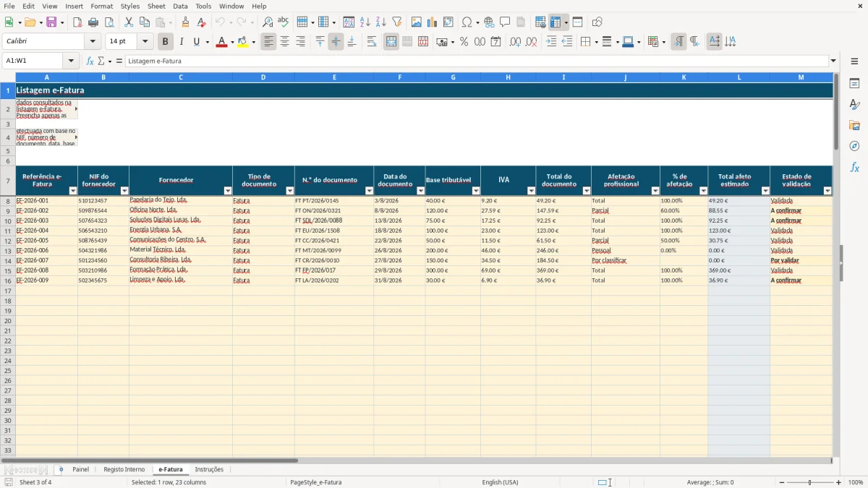Open the Export as PDF tool
Screen dimensions: 868x488
77,22
